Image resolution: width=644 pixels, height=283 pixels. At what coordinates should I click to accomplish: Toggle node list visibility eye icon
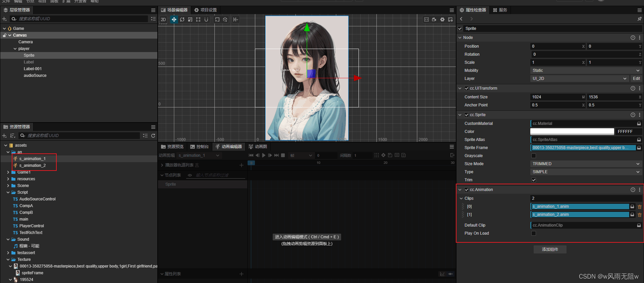(190, 175)
